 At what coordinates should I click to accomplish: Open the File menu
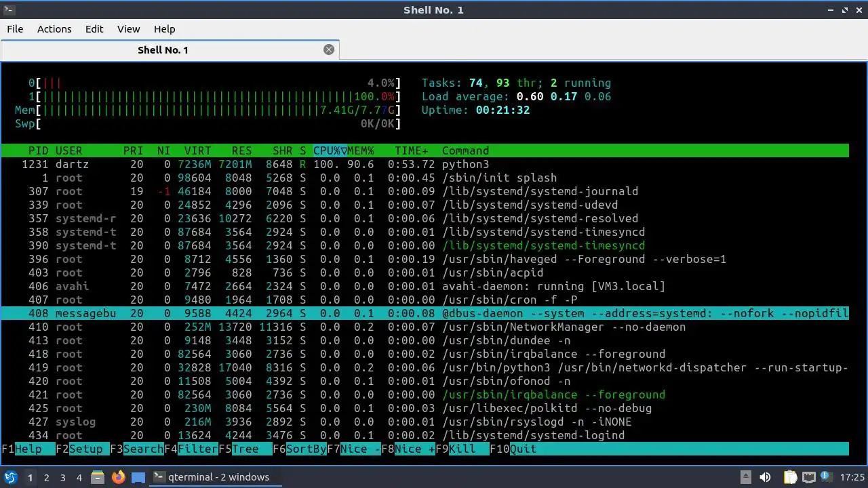15,29
